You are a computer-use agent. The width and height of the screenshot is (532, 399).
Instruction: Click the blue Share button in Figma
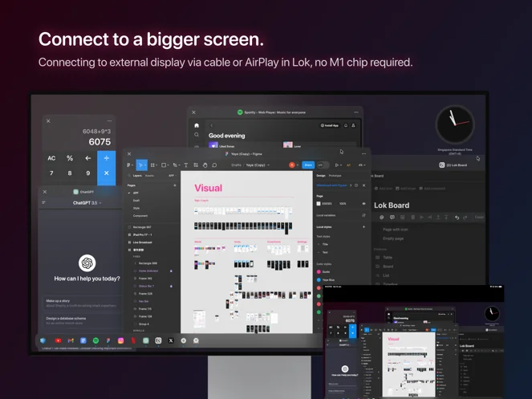tap(308, 165)
